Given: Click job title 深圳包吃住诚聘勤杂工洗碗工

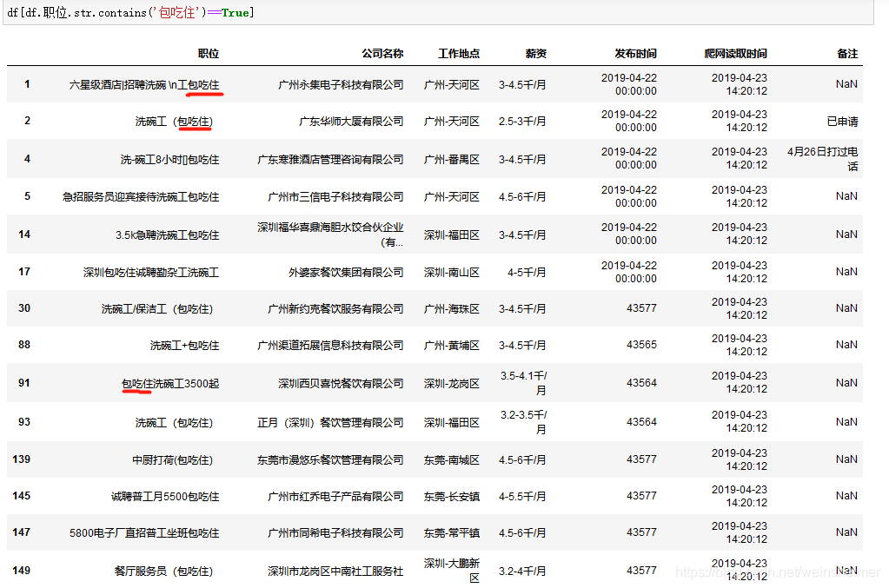Looking at the screenshot, I should pos(151,273).
